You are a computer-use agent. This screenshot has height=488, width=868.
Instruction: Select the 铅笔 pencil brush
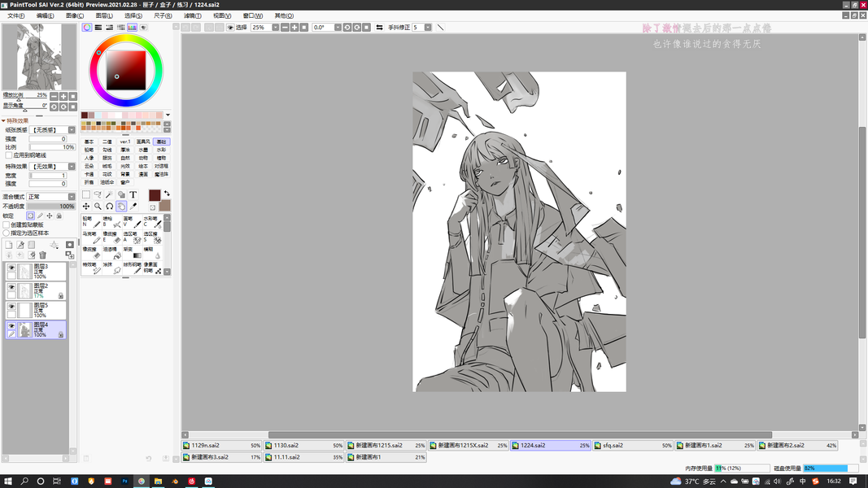point(91,222)
